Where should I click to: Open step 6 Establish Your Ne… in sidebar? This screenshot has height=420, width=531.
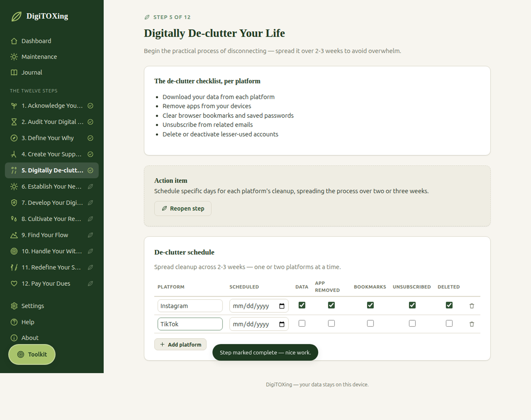(x=52, y=187)
